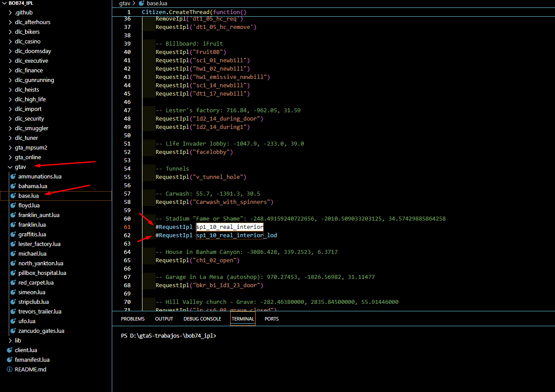555x392 pixels.
Task: Expand the dlc_bikers folder
Action: click(10, 32)
